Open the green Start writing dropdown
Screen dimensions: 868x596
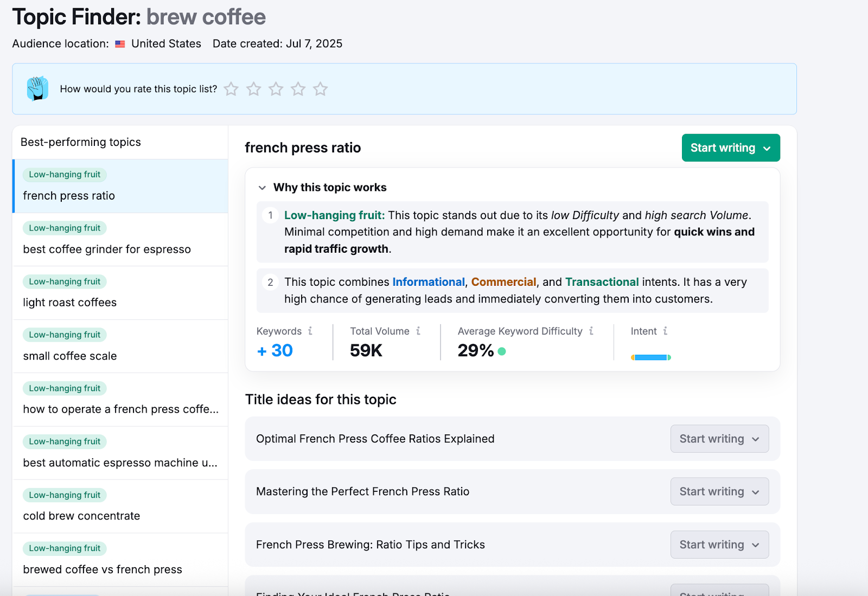coord(730,148)
